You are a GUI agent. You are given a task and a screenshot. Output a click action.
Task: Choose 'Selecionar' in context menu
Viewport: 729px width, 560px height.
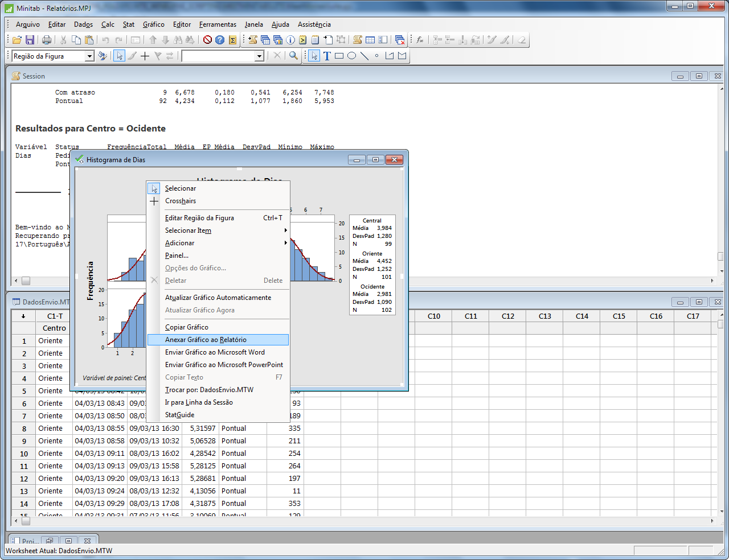[218, 188]
